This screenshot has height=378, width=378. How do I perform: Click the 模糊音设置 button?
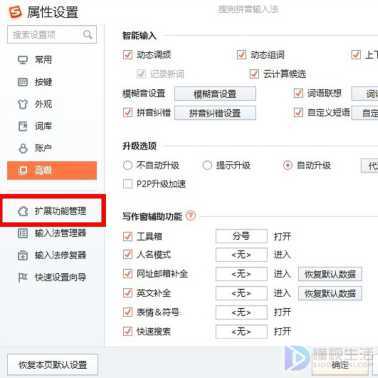215,94
